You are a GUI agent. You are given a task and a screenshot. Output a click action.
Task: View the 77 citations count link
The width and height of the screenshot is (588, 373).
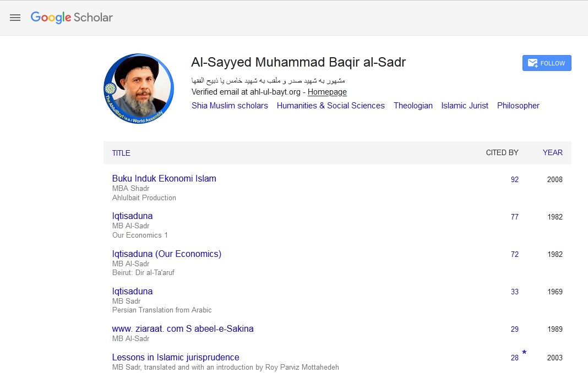[515, 217]
